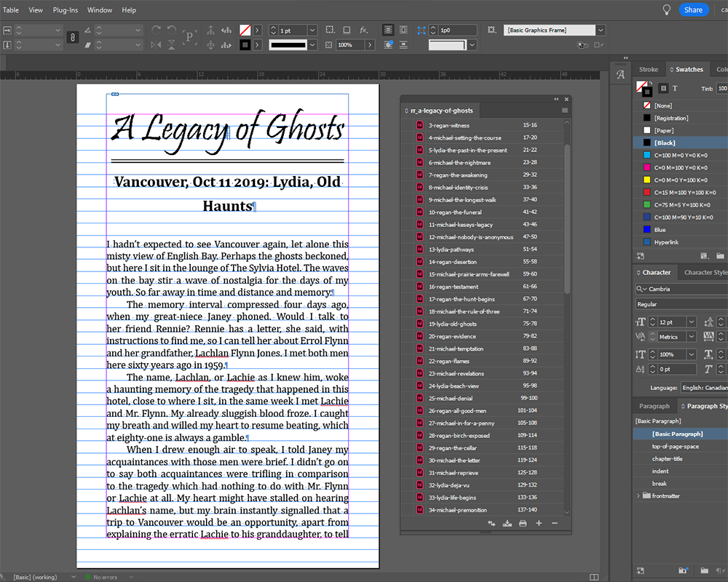Select 3-regan-witness document row
The image size is (728, 582).
(x=483, y=125)
